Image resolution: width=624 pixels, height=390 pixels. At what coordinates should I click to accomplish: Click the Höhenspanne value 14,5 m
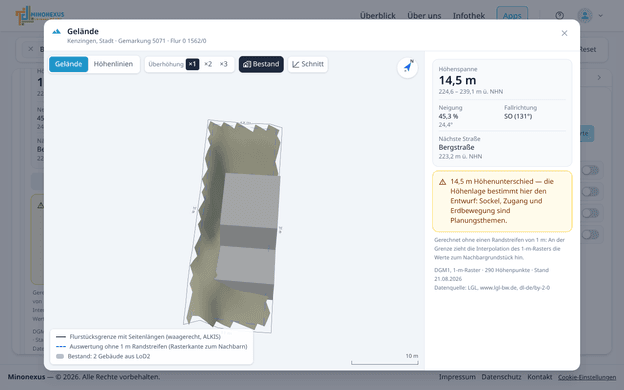(457, 80)
